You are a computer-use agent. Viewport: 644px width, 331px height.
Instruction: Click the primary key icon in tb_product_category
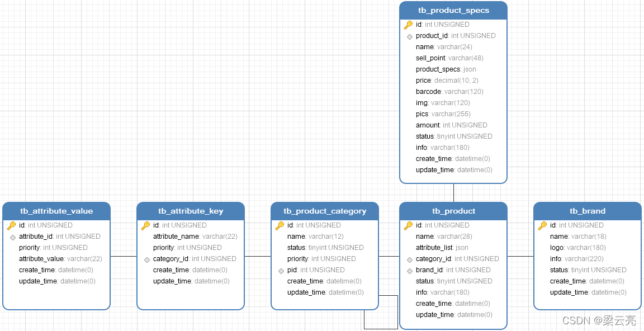[280, 225]
